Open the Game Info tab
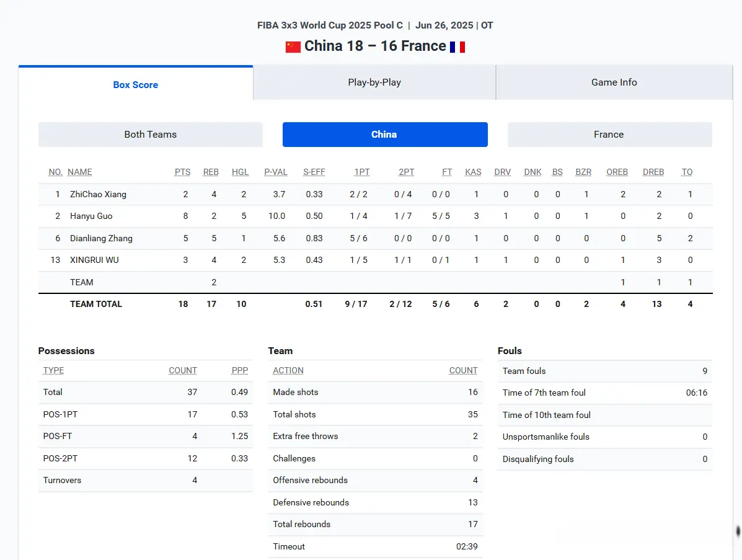Image resolution: width=742 pixels, height=560 pixels. pyautogui.click(x=614, y=82)
